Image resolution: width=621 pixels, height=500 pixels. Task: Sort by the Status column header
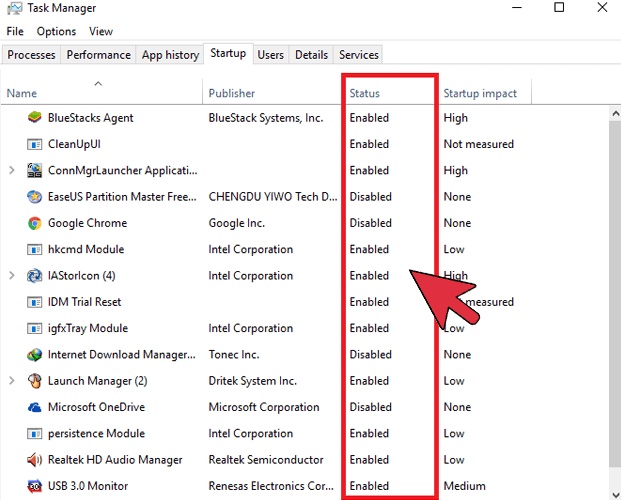tap(364, 94)
